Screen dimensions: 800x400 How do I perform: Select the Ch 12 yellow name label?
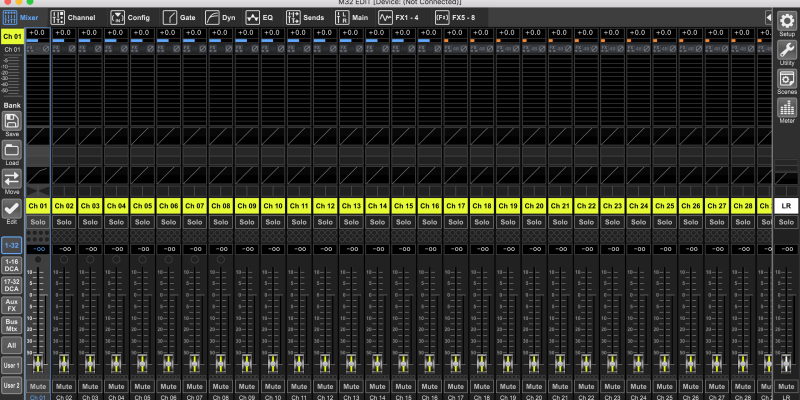click(325, 205)
